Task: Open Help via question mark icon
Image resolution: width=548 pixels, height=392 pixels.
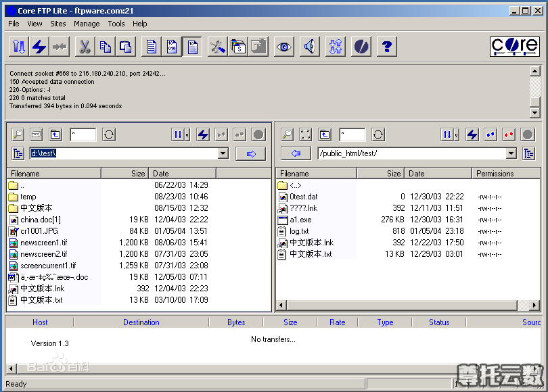Action: [x=386, y=47]
